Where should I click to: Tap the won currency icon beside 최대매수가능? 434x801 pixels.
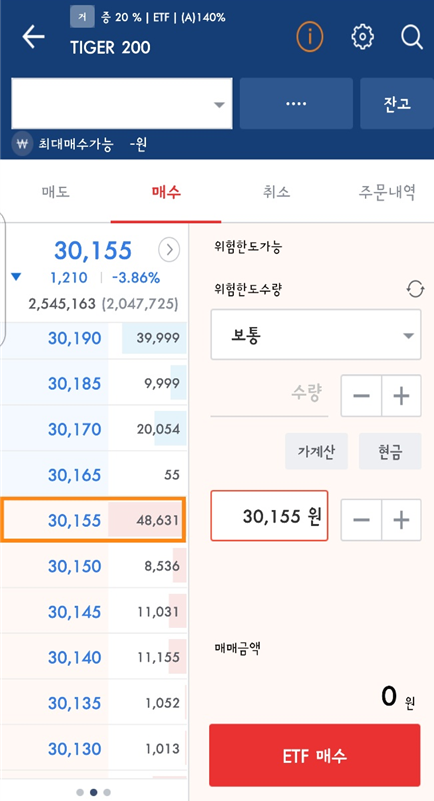pos(21,144)
